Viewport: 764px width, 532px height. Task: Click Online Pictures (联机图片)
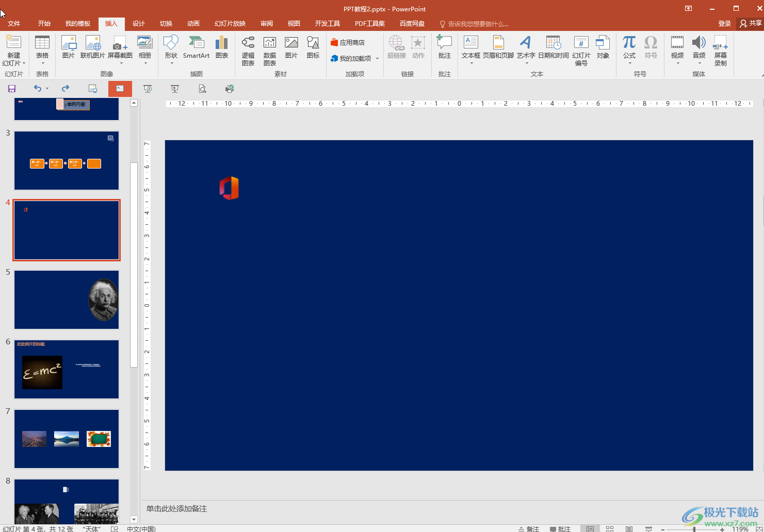pos(93,47)
